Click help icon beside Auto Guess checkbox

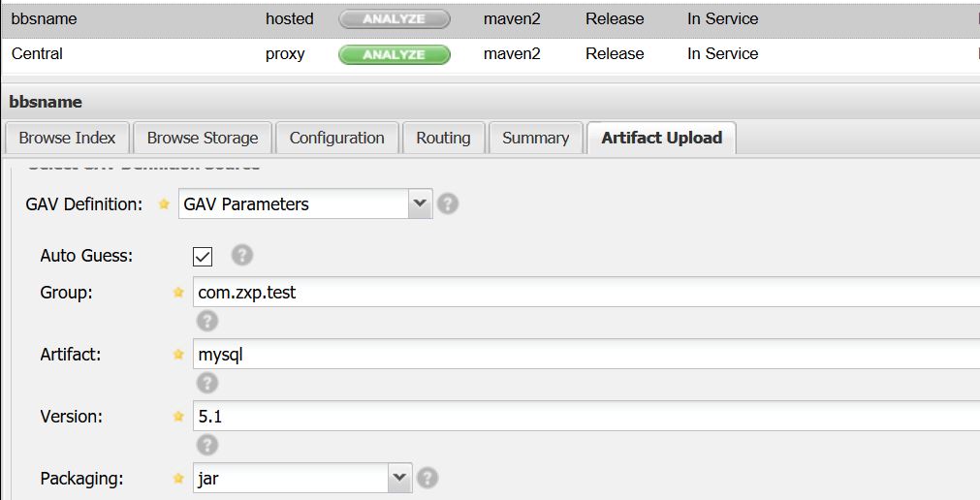click(242, 255)
